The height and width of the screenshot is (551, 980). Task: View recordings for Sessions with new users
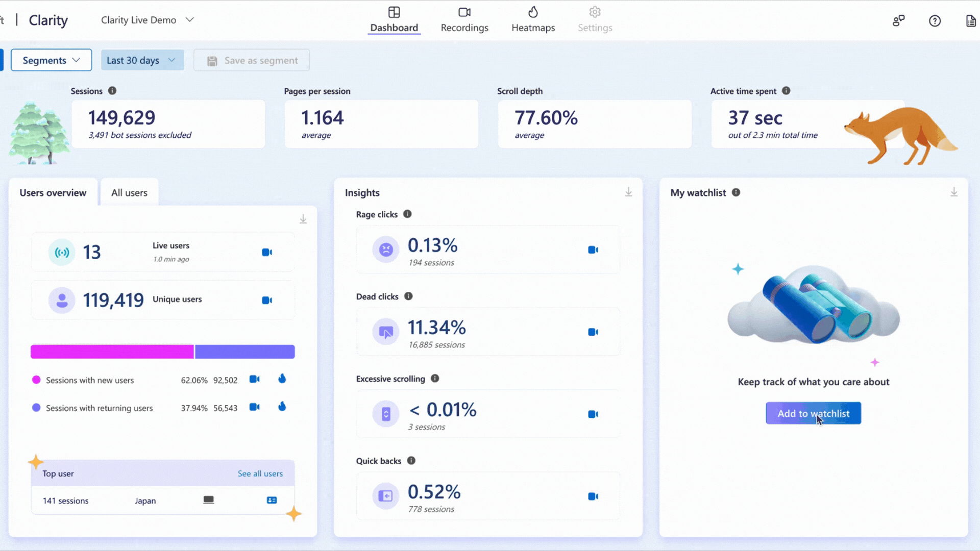coord(254,379)
